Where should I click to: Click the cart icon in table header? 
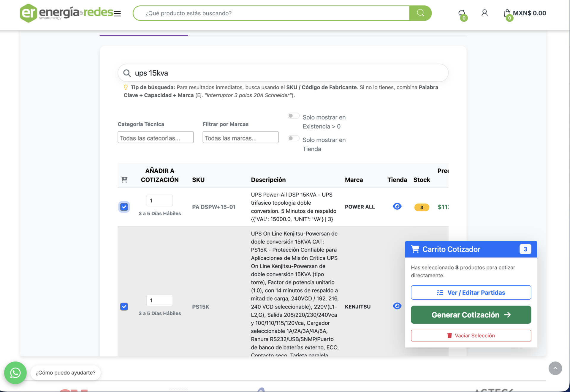[x=124, y=179]
